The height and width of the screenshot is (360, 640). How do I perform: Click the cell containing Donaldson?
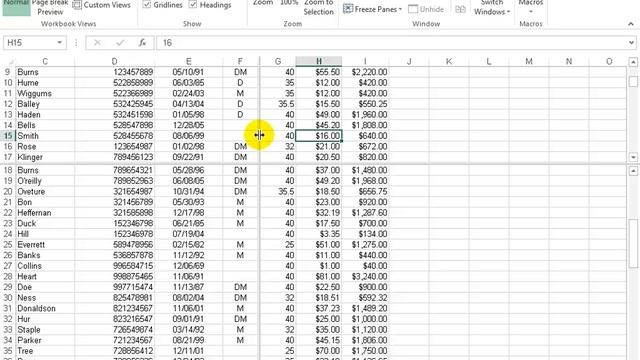point(45,308)
